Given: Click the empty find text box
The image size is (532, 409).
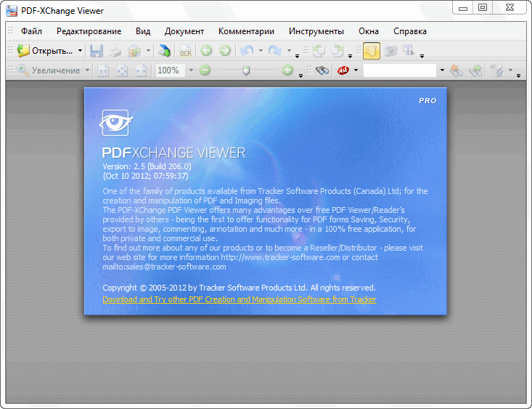Looking at the screenshot, I should point(400,70).
